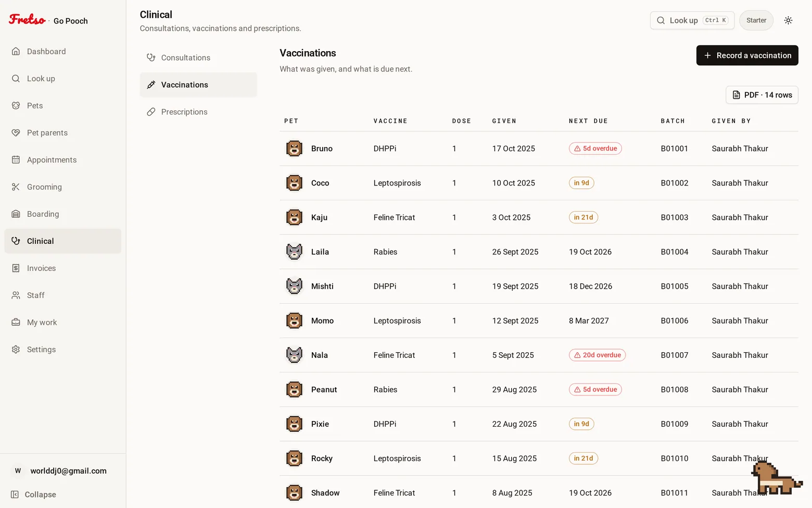Open Invoices icon in sidebar
The width and height of the screenshot is (812, 508).
click(16, 268)
